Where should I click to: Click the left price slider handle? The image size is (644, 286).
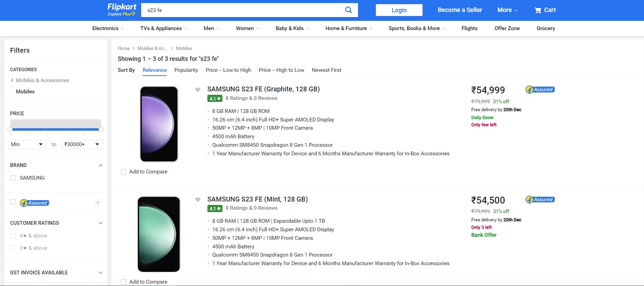[x=10, y=129]
